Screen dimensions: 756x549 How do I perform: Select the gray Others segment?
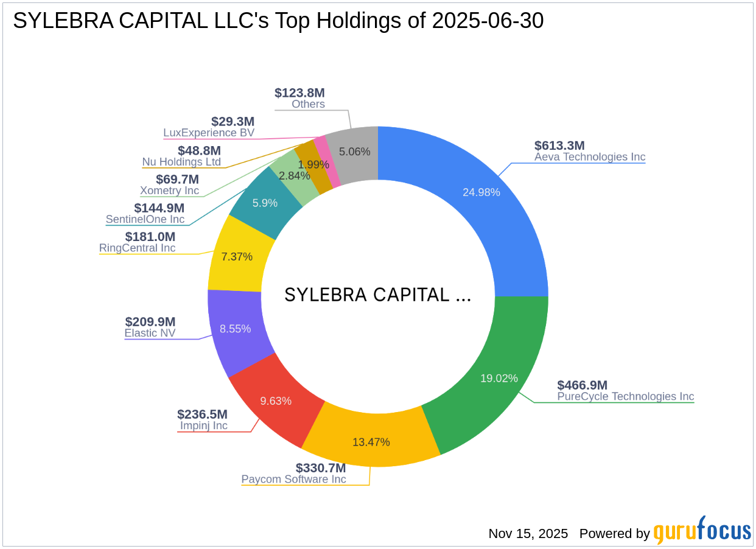pos(356,152)
